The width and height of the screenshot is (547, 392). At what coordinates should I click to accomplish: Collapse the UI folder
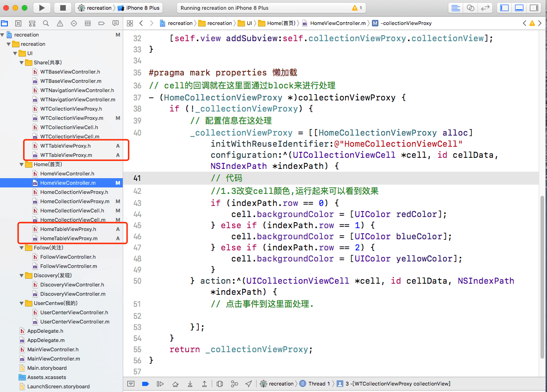coord(15,53)
